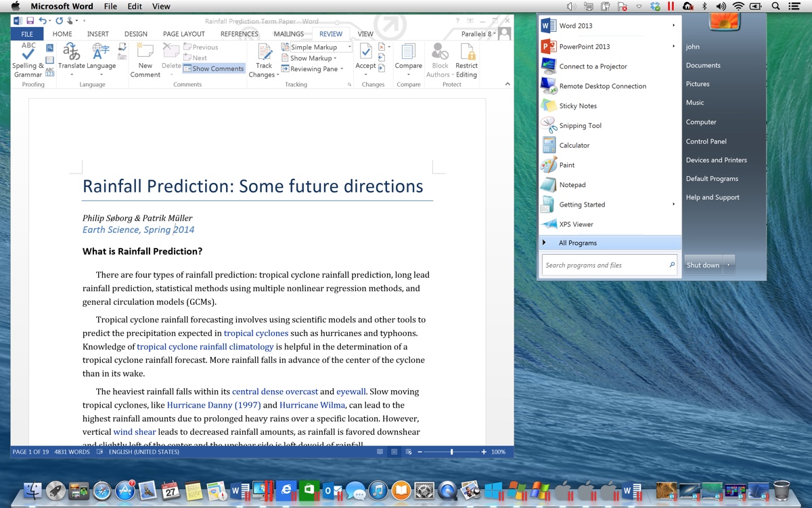
Task: Add a New Comment
Action: coord(145,60)
